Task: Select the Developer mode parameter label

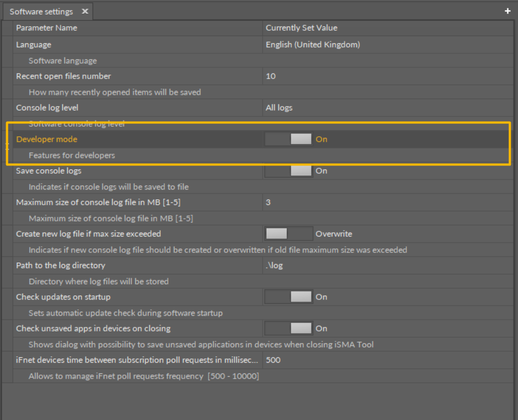Action: pyautogui.click(x=47, y=139)
